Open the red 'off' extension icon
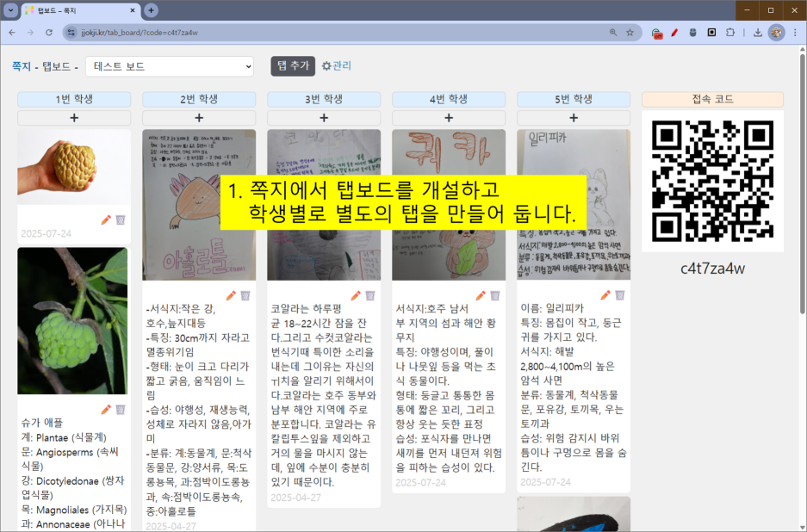This screenshot has width=807, height=532. pos(657,33)
